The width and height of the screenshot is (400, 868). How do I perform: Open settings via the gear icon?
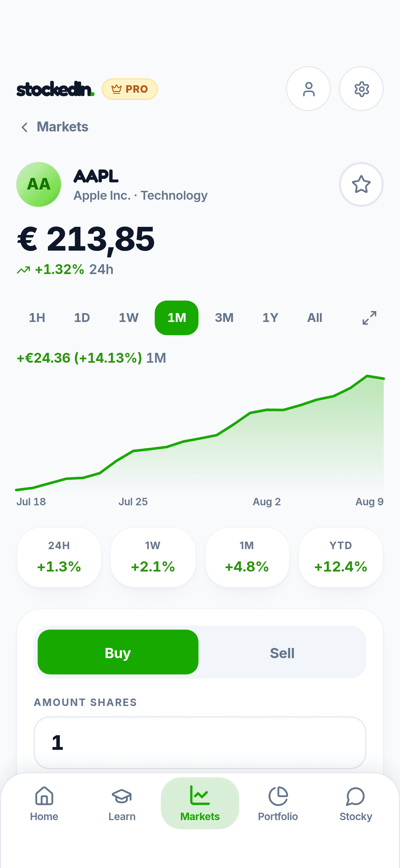361,89
